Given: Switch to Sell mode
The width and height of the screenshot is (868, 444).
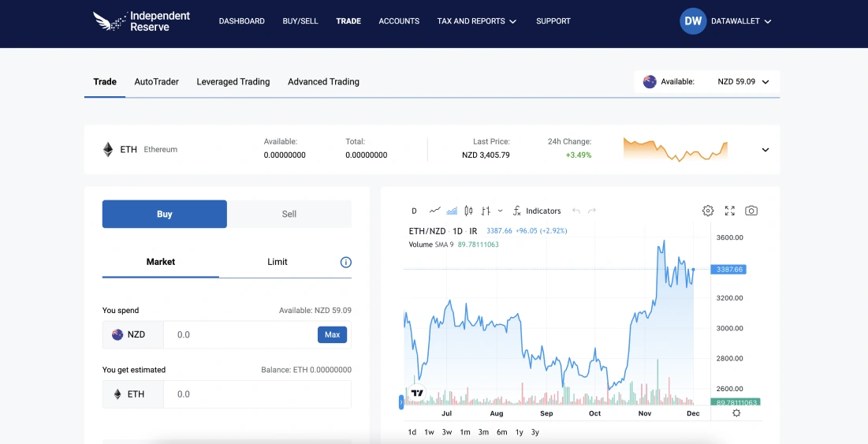Looking at the screenshot, I should tap(289, 214).
